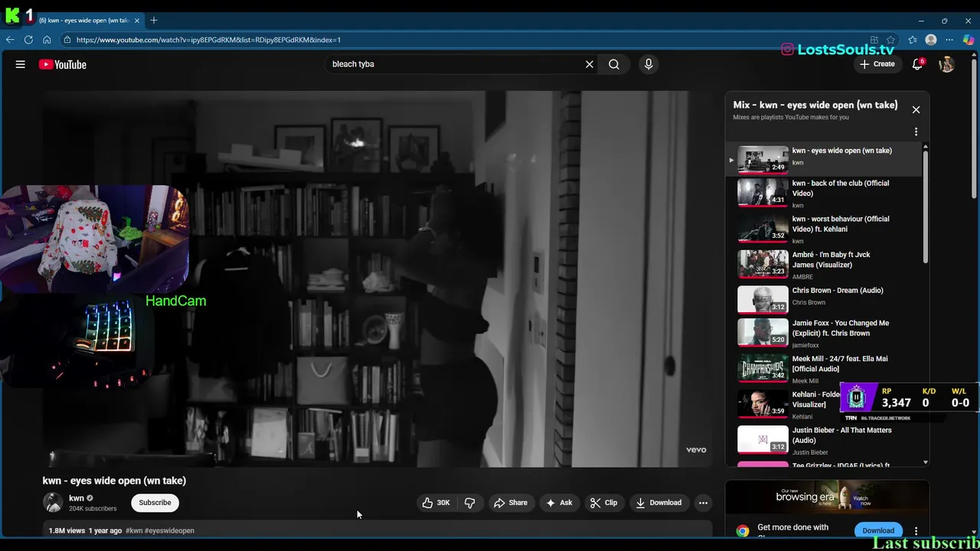Viewport: 980px width, 551px height.
Task: Open the browser favorites icon
Action: [x=913, y=40]
